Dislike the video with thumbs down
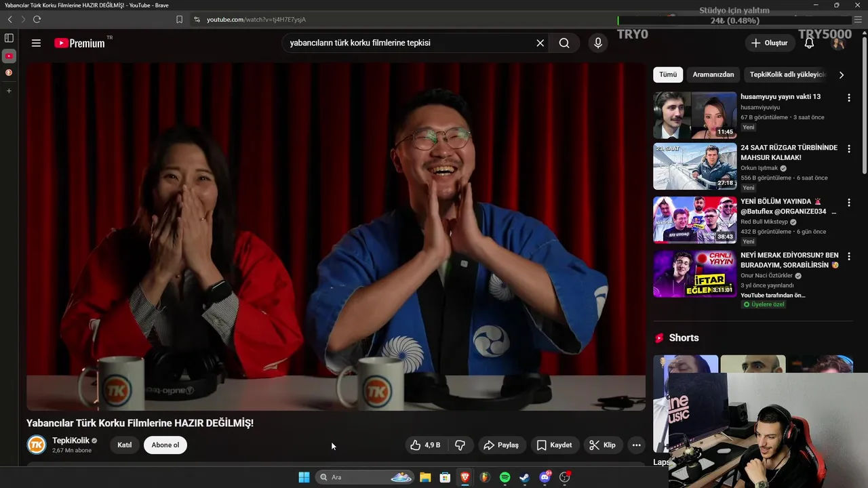This screenshot has height=488, width=868. [x=460, y=445]
